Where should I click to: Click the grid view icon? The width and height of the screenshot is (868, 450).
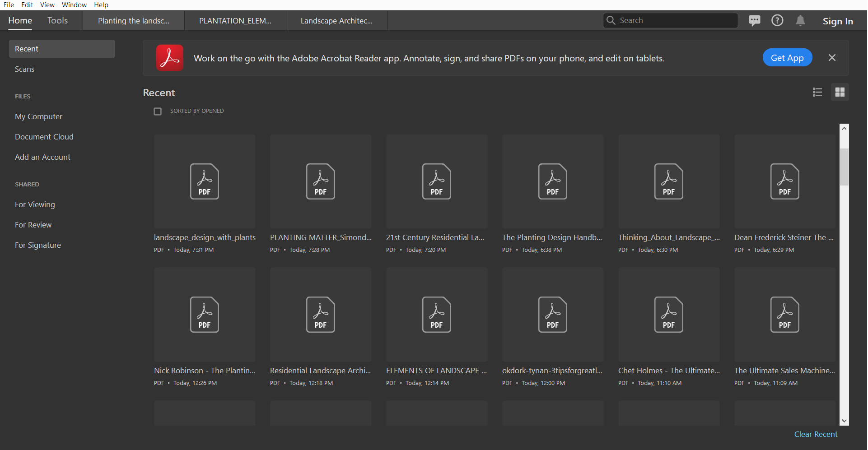840,92
